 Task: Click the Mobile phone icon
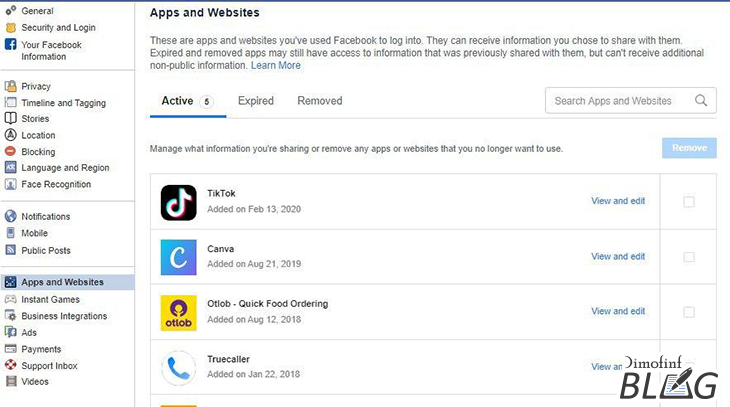pyautogui.click(x=10, y=233)
